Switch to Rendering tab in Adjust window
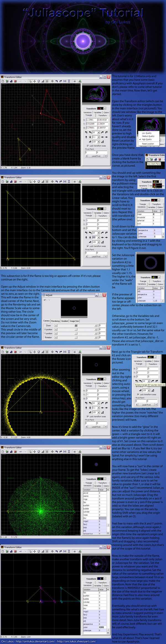This screenshot has height=644, width=166. tap(55, 321)
